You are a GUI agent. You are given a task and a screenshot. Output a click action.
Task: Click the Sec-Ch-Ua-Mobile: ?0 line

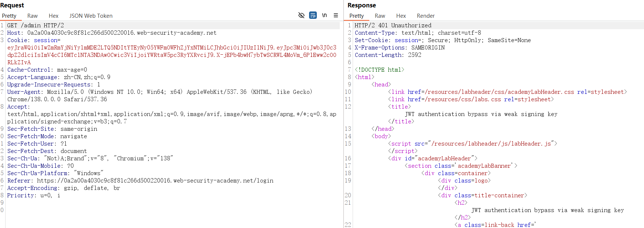coord(41,166)
